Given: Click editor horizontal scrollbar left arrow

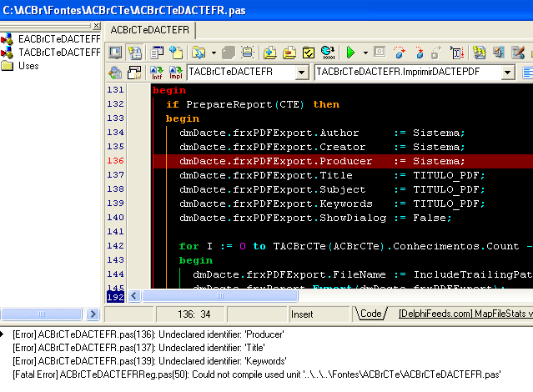Looking at the screenshot, I should (134, 296).
